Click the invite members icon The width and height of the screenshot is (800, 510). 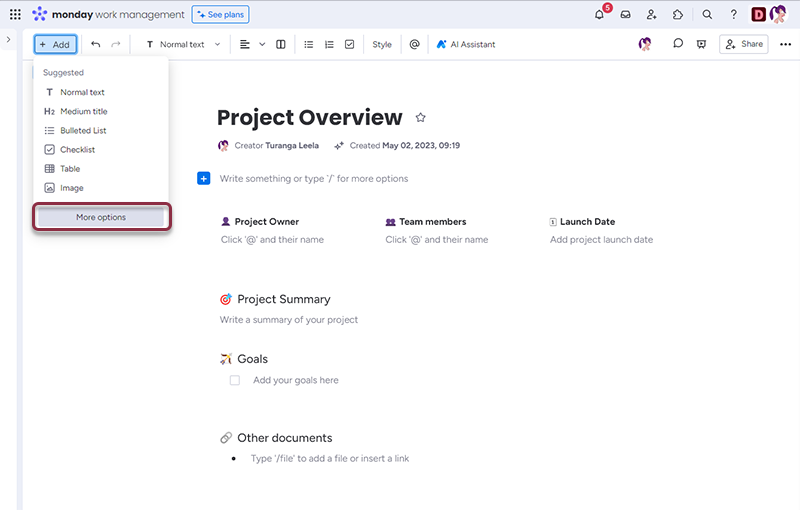pyautogui.click(x=652, y=15)
